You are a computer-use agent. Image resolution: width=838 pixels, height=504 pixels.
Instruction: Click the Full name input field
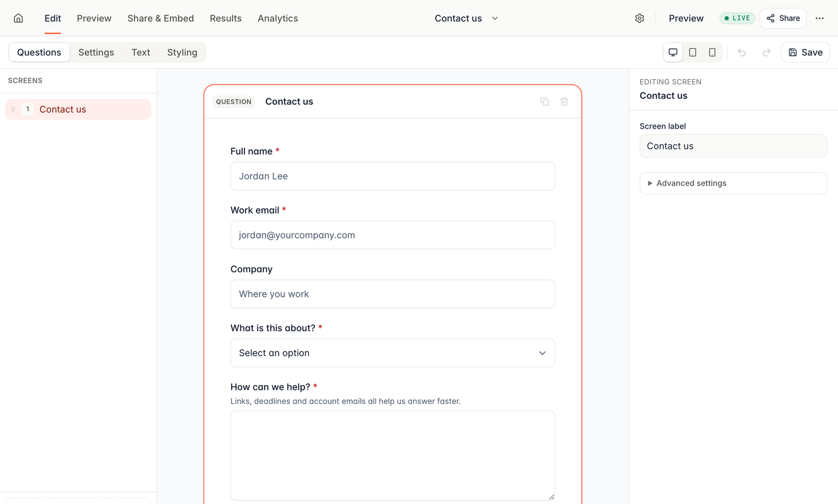click(393, 176)
